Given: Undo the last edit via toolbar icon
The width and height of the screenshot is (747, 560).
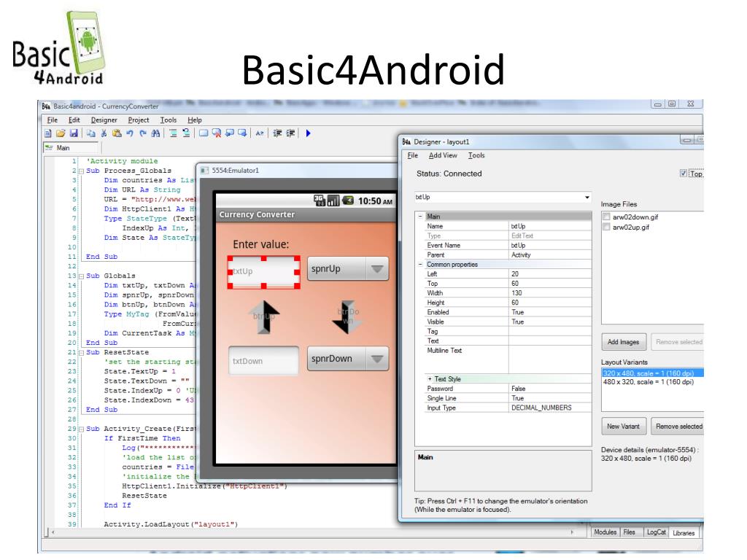Looking at the screenshot, I should point(130,133).
